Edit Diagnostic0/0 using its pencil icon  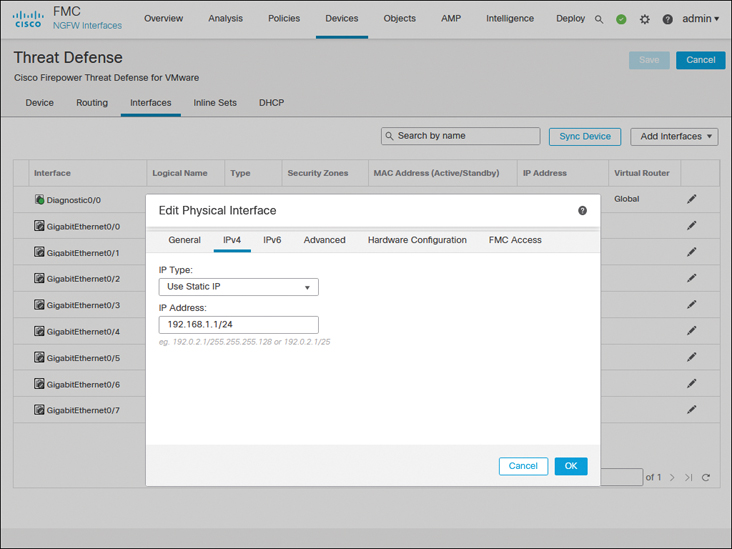[691, 199]
